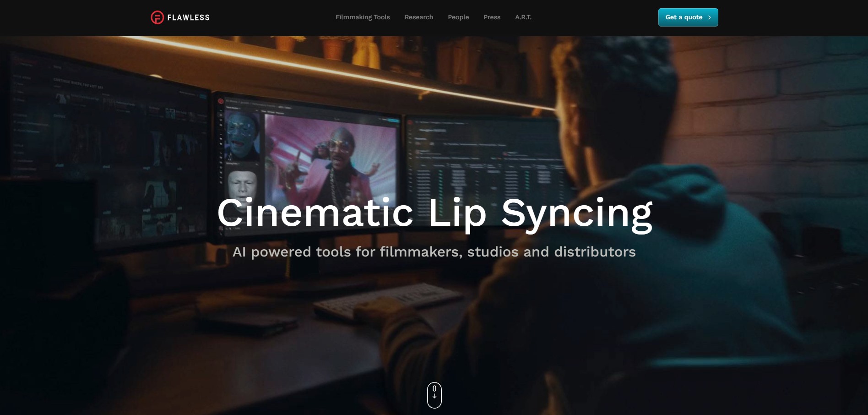The image size is (868, 415).
Task: Click the FLAWLESS wordmark in header
Action: tap(188, 17)
